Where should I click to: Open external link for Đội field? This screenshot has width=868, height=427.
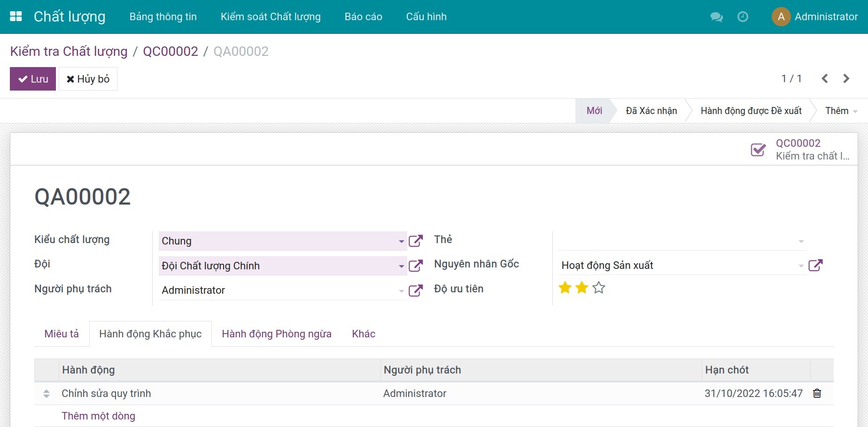(416, 266)
